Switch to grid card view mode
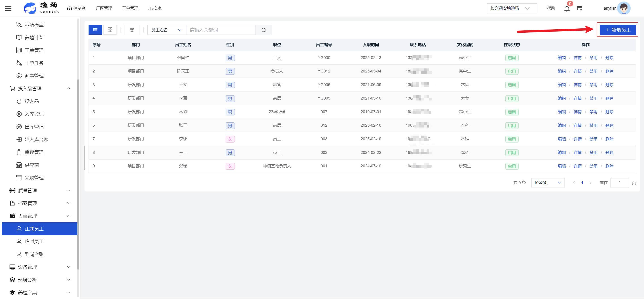 click(x=110, y=30)
